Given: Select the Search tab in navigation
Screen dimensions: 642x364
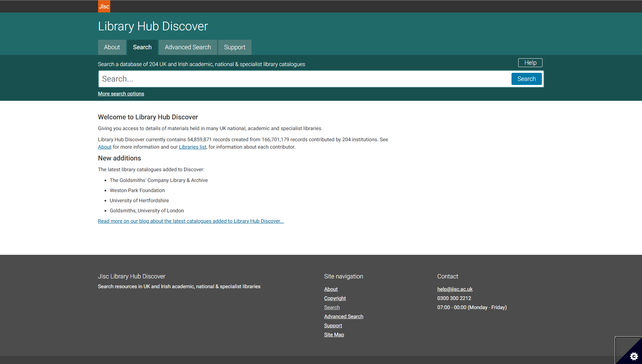Looking at the screenshot, I should coord(142,47).
